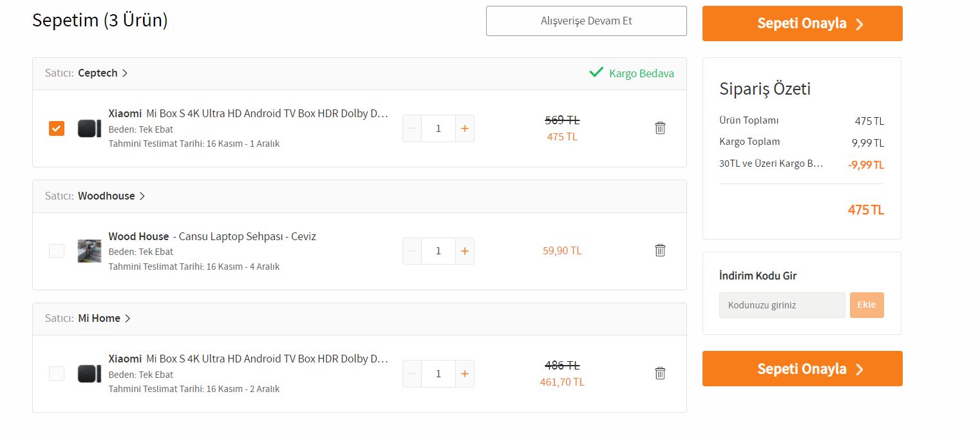Screen dimensions: 980x441
Task: Click quantity field of Mi Home Mi Box
Action: coord(438,373)
